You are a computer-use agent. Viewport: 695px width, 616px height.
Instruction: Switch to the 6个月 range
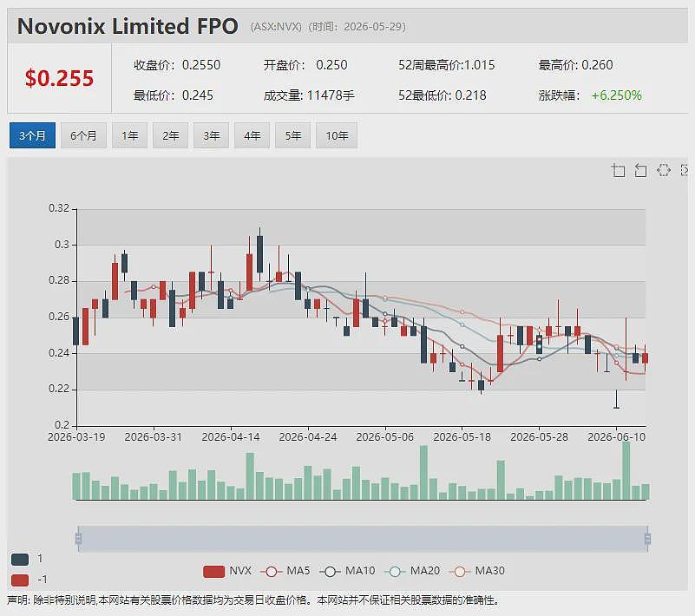pos(83,135)
